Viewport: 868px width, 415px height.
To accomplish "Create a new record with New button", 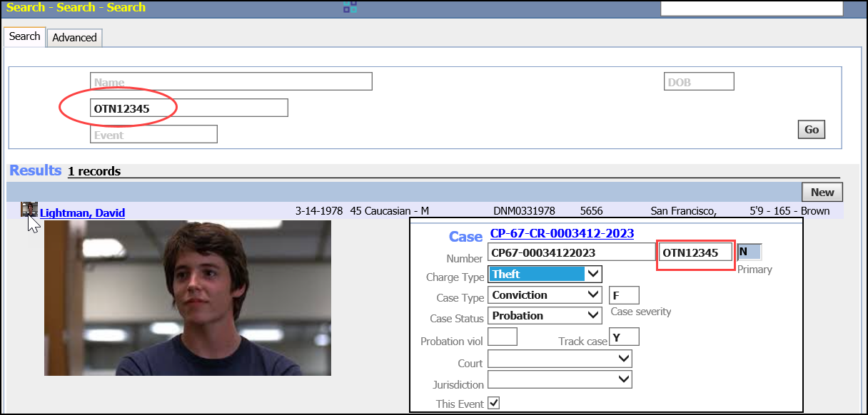I will pos(822,193).
